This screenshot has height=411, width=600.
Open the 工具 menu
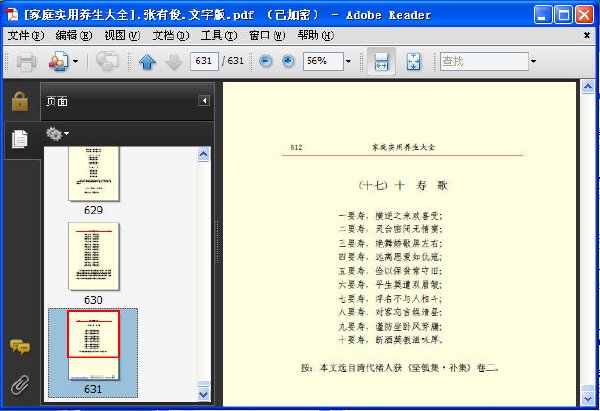(x=218, y=36)
